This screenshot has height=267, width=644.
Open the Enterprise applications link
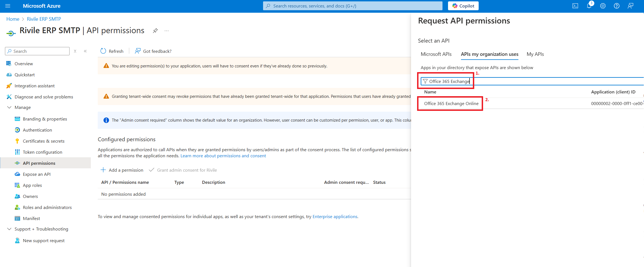(x=335, y=216)
